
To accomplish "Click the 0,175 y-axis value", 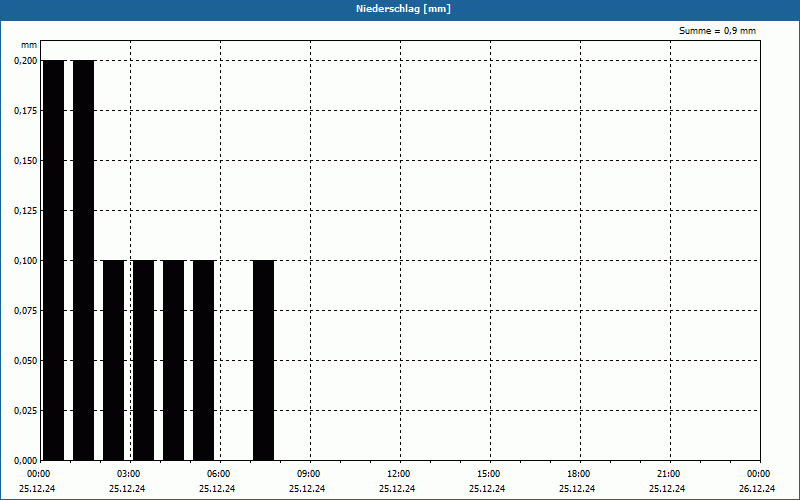I will (x=26, y=111).
